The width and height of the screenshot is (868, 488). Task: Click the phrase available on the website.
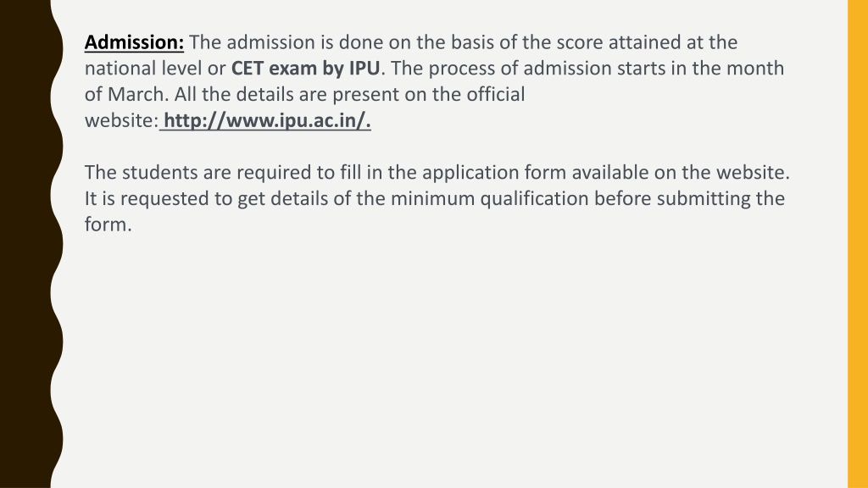[x=681, y=173]
